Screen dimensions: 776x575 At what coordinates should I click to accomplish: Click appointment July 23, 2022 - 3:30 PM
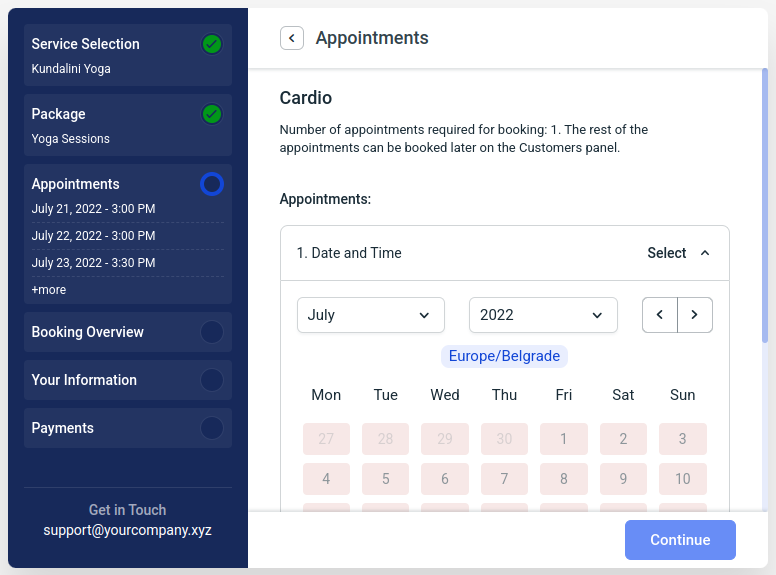point(94,263)
